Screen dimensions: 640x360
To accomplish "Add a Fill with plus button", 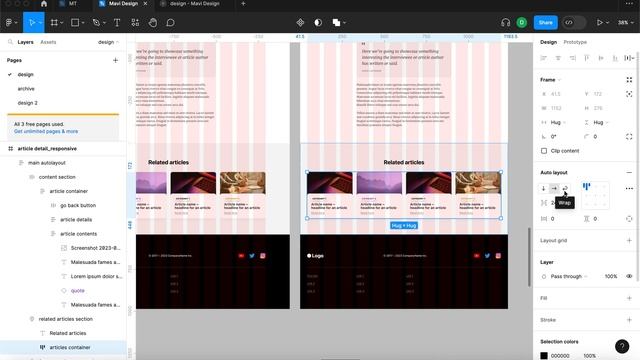I will click(629, 298).
